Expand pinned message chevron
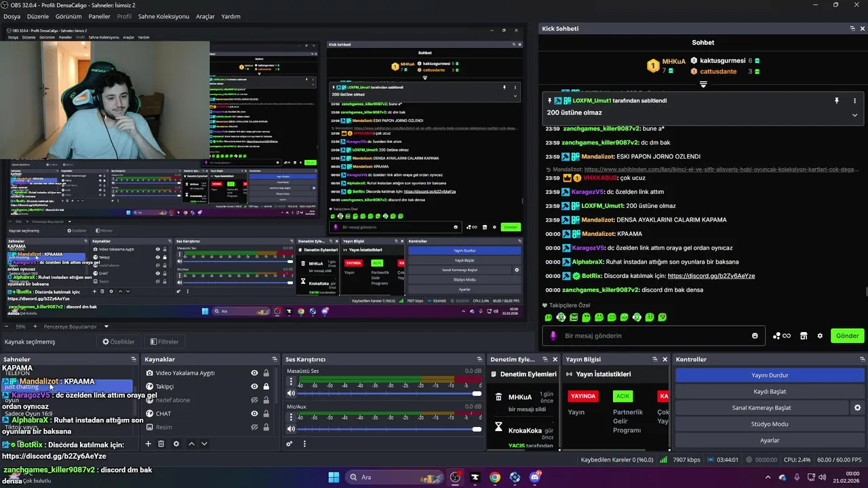 coord(854,115)
